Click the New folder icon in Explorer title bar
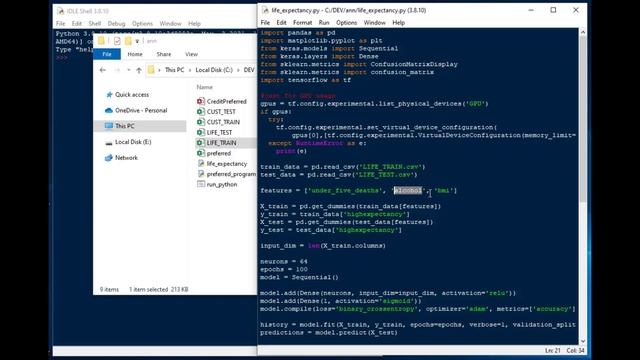Image resolution: width=640 pixels, height=360 pixels. [128, 41]
